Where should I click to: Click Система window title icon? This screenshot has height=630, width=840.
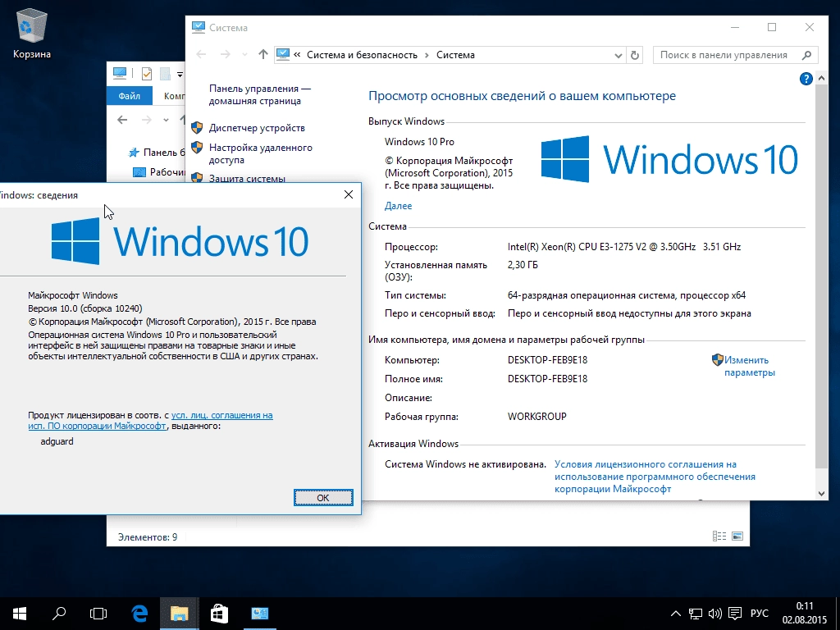(199, 27)
